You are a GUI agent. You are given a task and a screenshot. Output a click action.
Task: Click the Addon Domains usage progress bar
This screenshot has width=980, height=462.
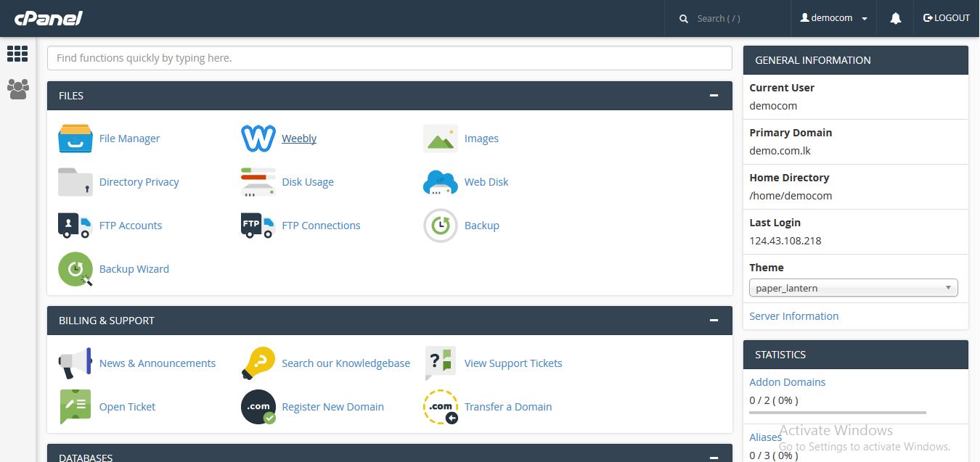tap(838, 413)
